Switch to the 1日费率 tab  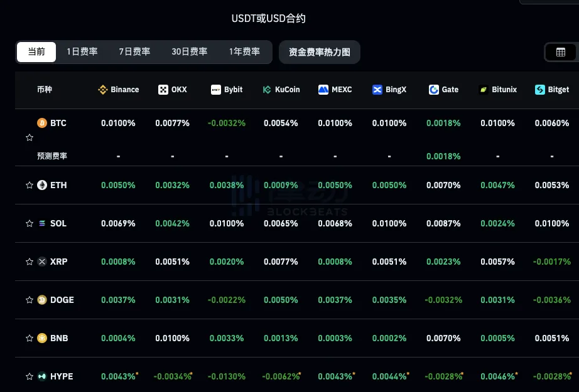click(82, 52)
